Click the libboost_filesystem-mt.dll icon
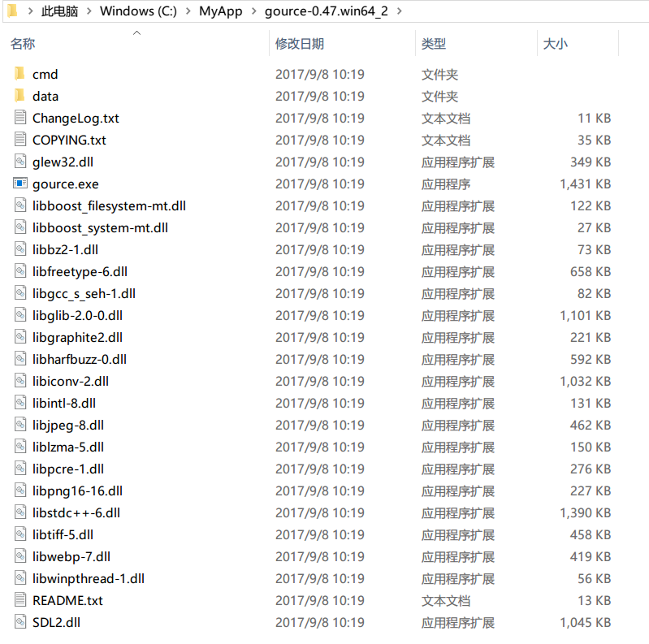 (20, 205)
